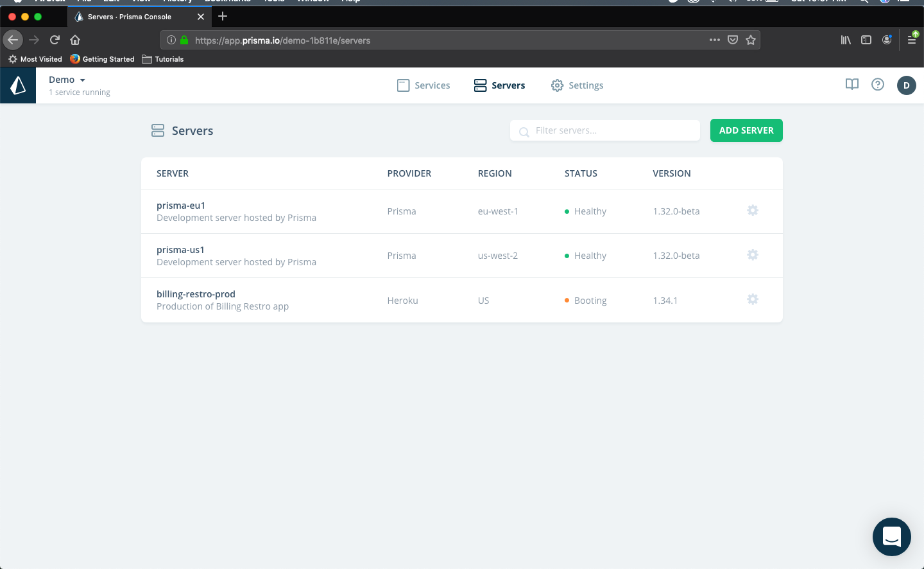The width and height of the screenshot is (924, 569).
Task: Click eu-west-1 region cell
Action: tap(498, 211)
